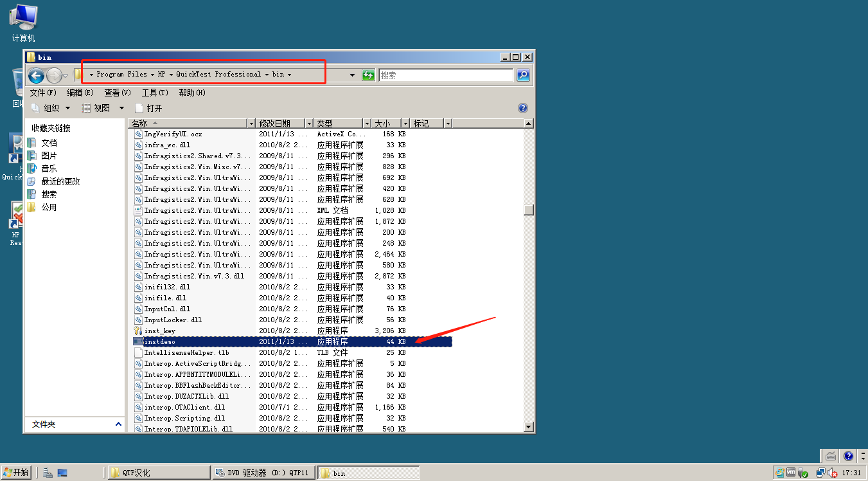Open 大小 column header dropdown arrow
This screenshot has width=868, height=481.
pyautogui.click(x=405, y=123)
